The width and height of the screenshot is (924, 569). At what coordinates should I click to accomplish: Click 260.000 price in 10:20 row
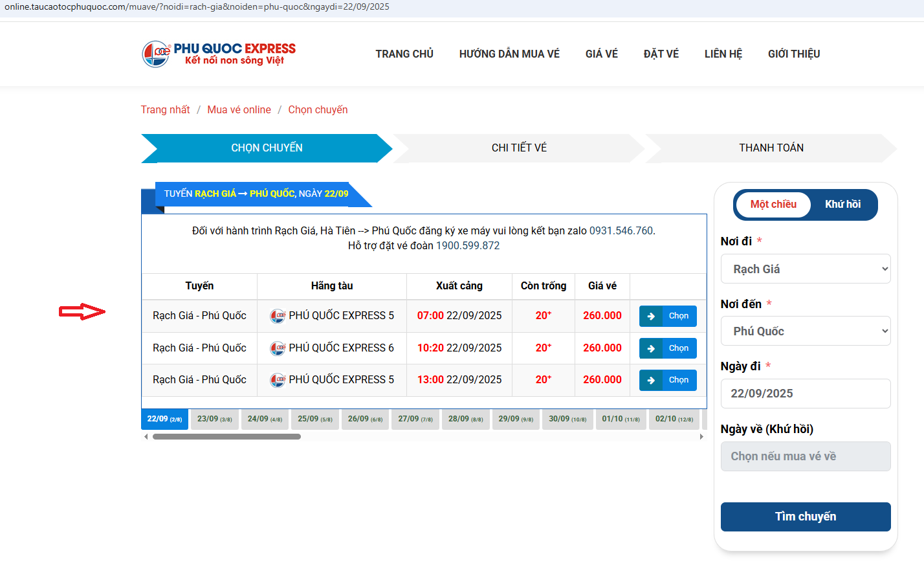602,348
